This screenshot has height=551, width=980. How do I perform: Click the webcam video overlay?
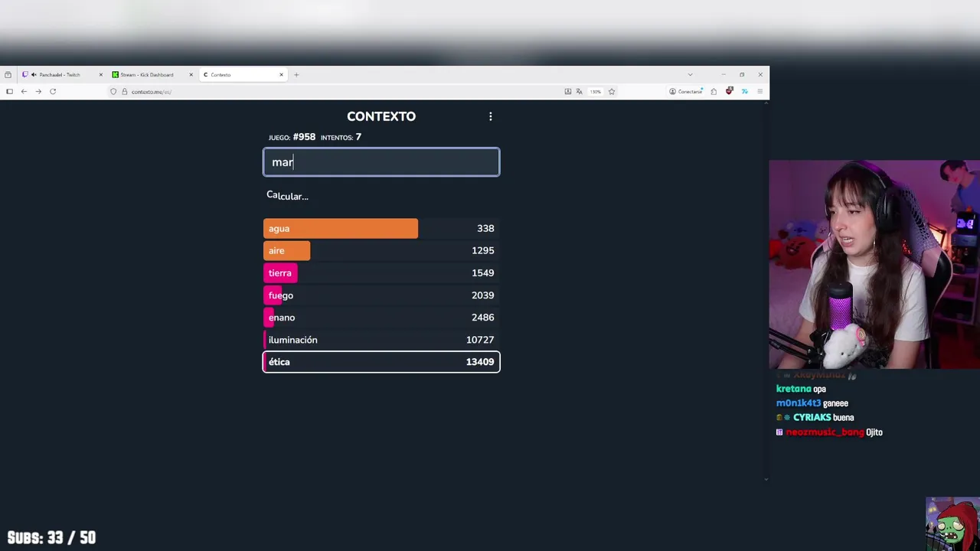click(874, 265)
